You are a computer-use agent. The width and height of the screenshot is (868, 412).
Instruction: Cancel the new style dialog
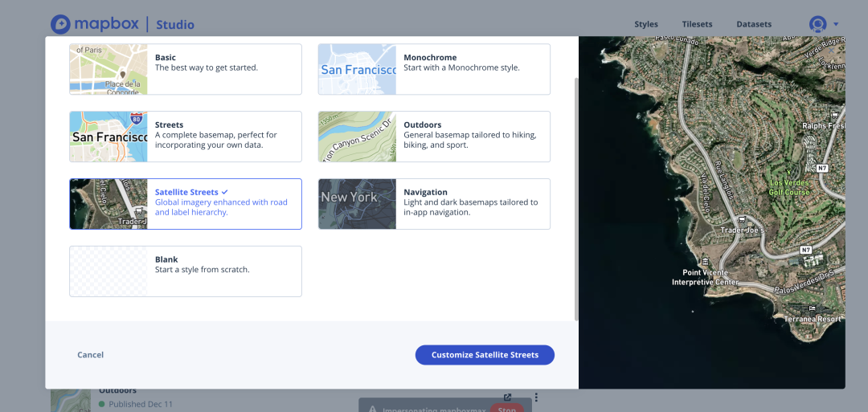[x=90, y=355]
